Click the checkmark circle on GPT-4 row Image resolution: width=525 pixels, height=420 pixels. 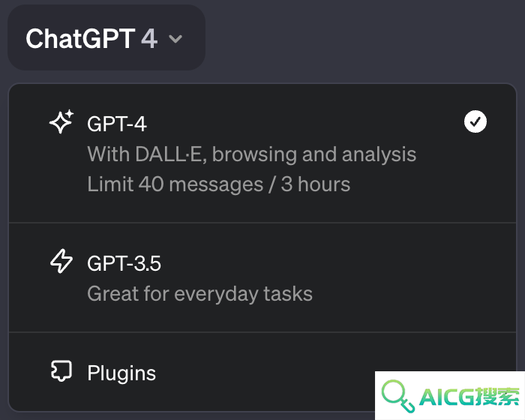coord(475,121)
